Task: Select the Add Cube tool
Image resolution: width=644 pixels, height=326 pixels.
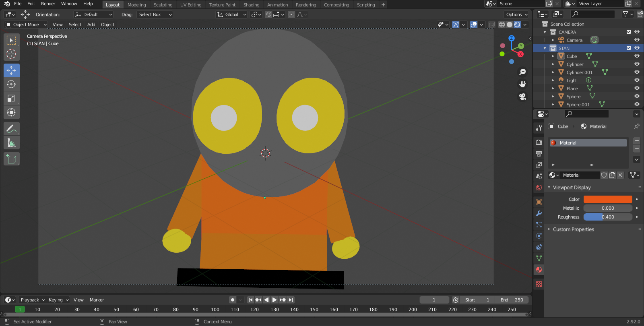Action: (x=11, y=159)
